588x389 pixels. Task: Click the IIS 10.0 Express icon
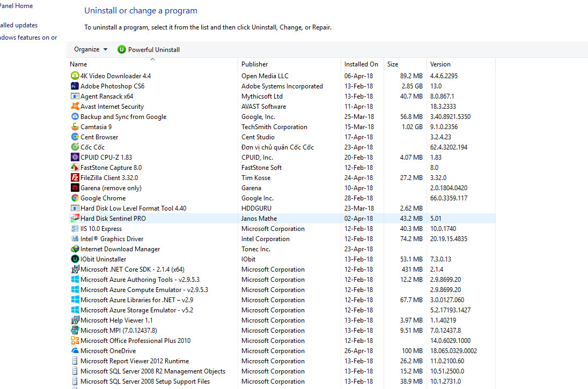(x=75, y=228)
